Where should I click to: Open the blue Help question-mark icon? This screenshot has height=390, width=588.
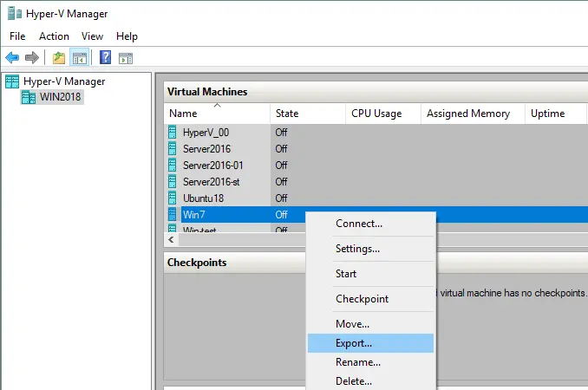(x=106, y=57)
